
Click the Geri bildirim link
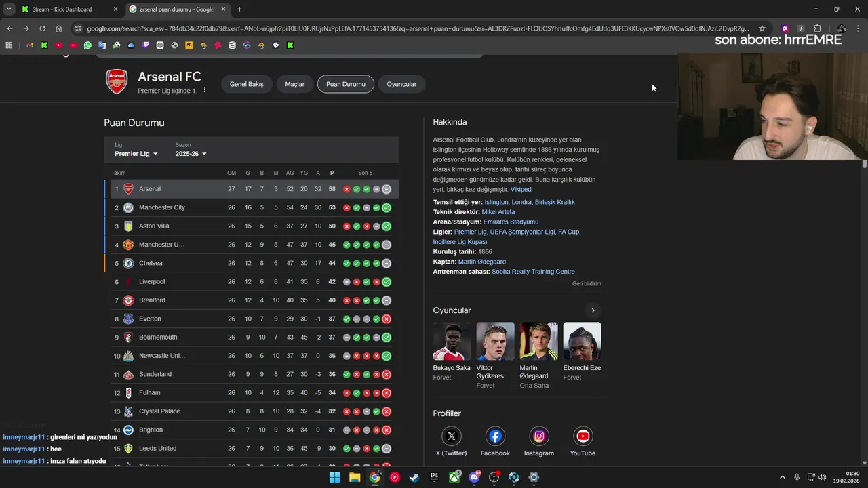[x=587, y=283]
